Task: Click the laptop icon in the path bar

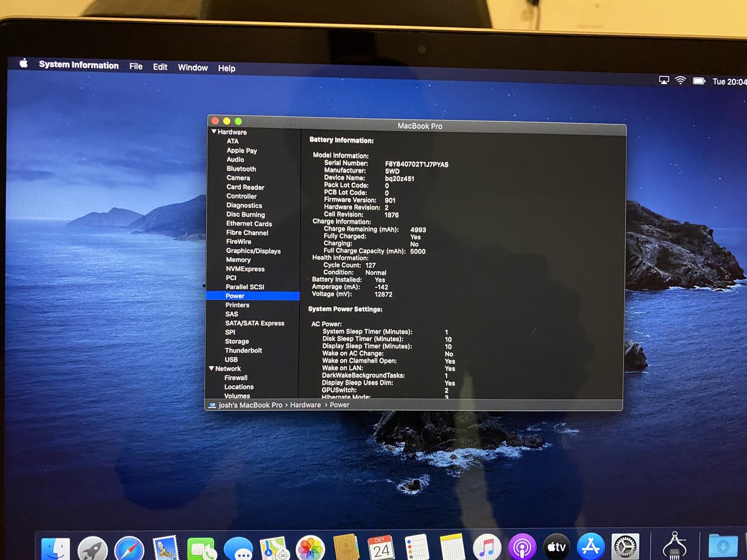Action: coord(212,405)
